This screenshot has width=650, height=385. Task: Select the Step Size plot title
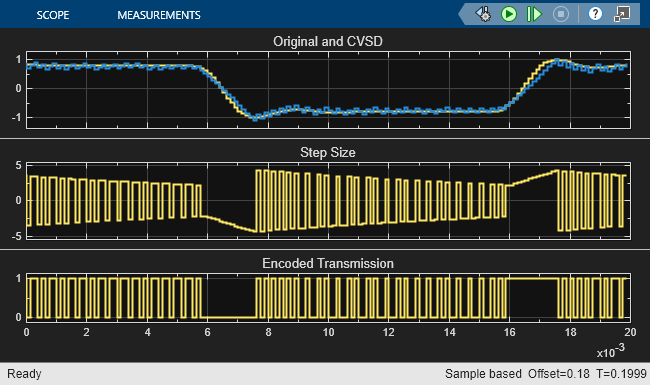[x=327, y=153]
